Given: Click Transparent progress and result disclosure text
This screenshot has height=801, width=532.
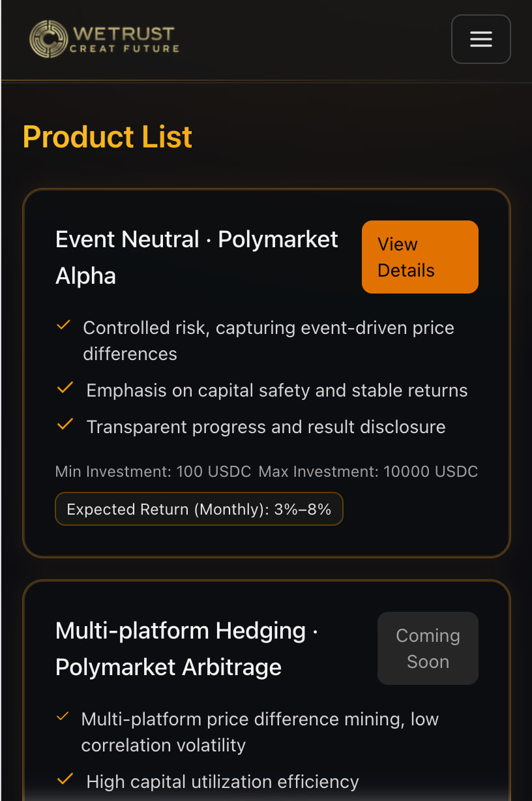Looking at the screenshot, I should click(266, 427).
